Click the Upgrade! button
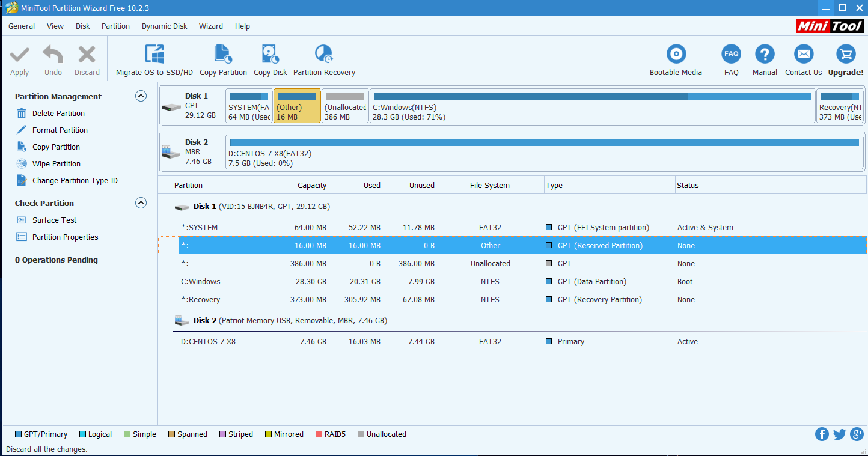 coord(846,58)
